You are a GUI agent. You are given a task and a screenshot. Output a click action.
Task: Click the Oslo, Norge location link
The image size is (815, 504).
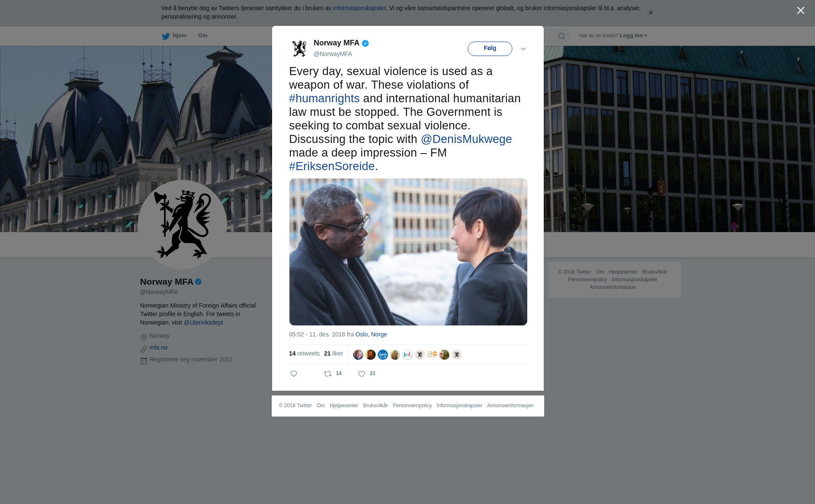click(371, 334)
